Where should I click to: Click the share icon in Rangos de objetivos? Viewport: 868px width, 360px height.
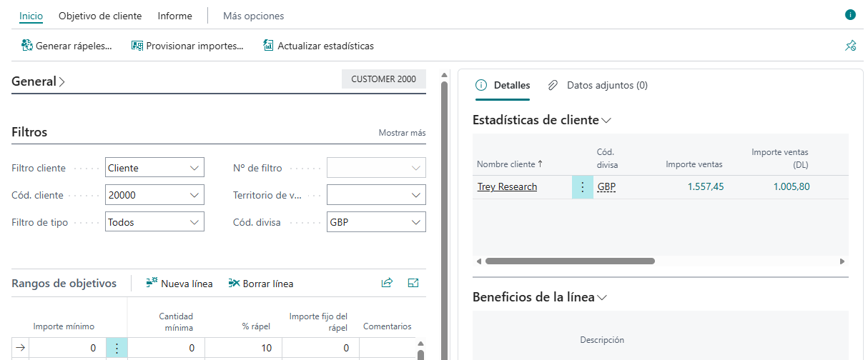(x=387, y=283)
